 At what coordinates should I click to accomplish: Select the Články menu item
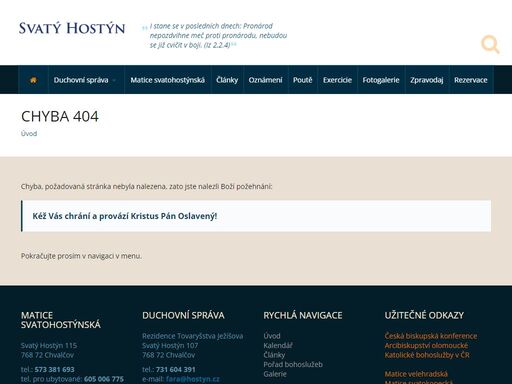tap(227, 80)
